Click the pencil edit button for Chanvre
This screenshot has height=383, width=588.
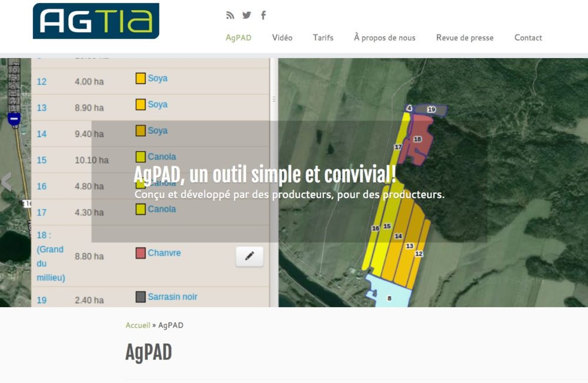coord(249,256)
